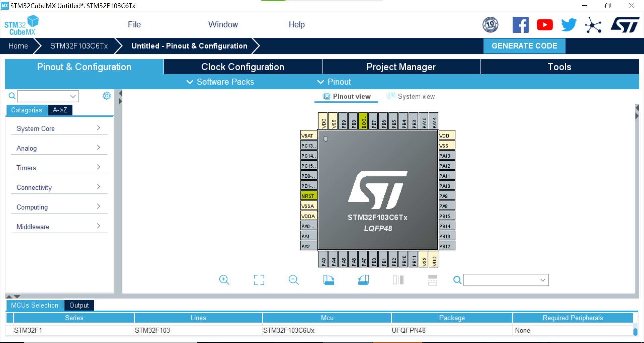Screen dimensions: 644x343
Task: Select the NRST pin on chip
Action: point(309,196)
